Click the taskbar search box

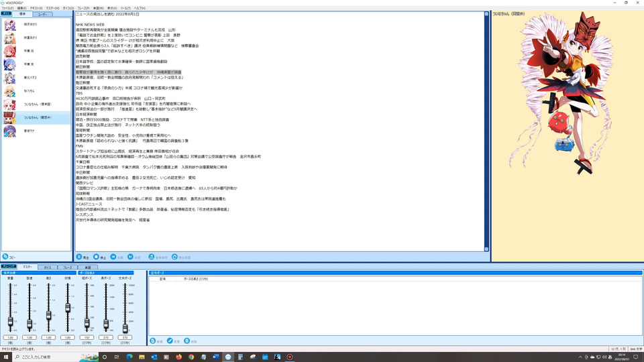56,357
